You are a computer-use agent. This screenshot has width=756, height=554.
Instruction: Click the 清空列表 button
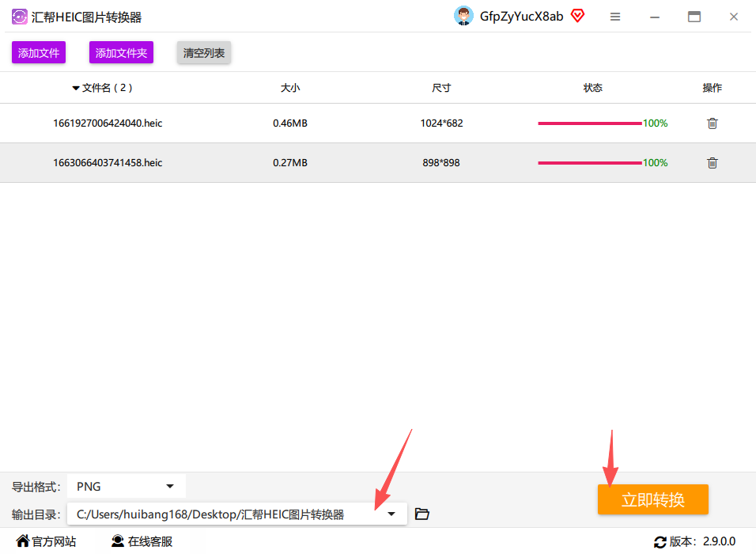coord(204,52)
